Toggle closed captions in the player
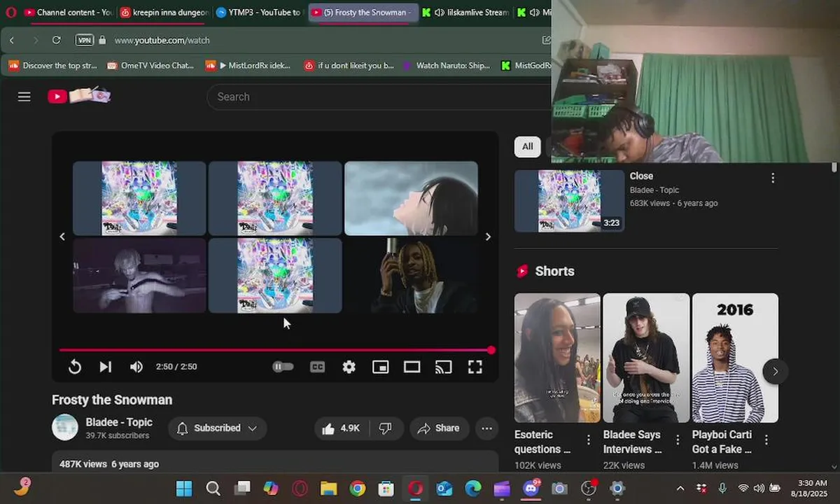The height and width of the screenshot is (504, 840). pos(317,367)
